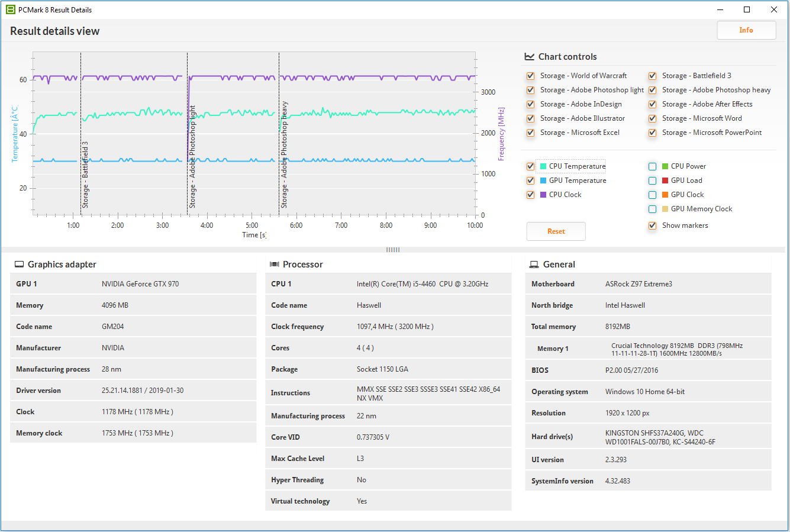Click the Storage - Battlefield 3 chart marker

(x=85, y=175)
